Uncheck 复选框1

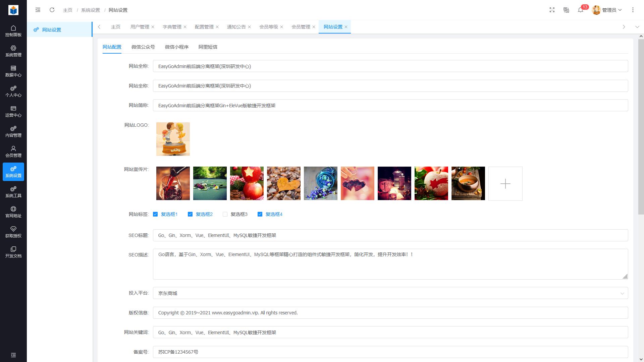click(x=155, y=214)
